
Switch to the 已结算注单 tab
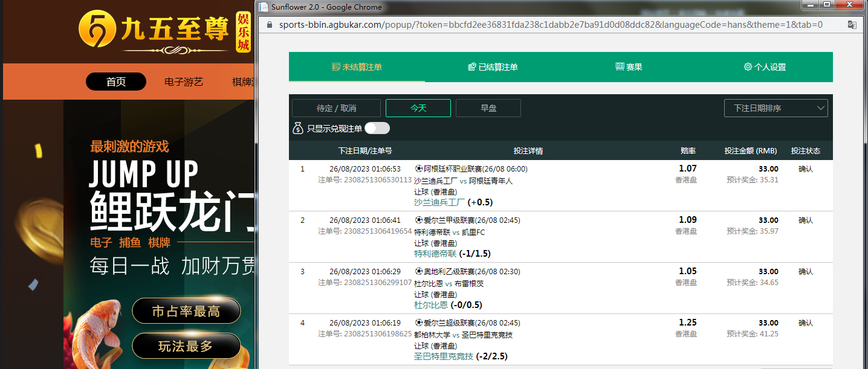493,67
